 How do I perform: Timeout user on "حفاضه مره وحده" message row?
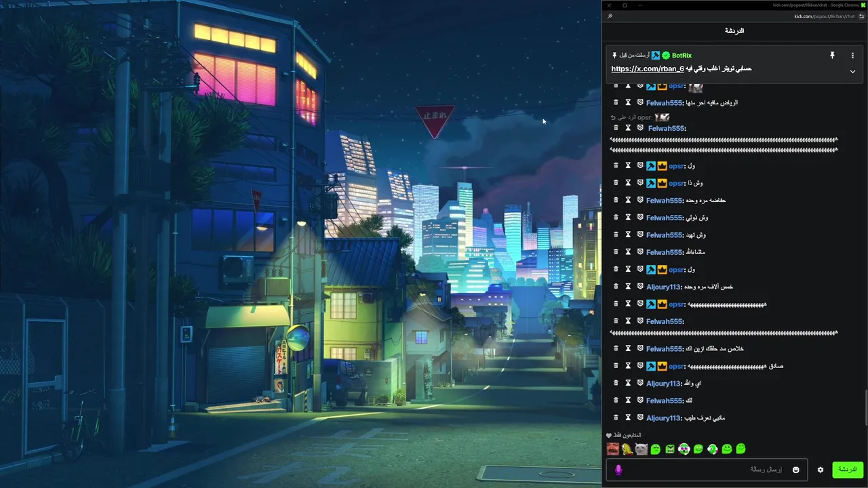click(628, 201)
